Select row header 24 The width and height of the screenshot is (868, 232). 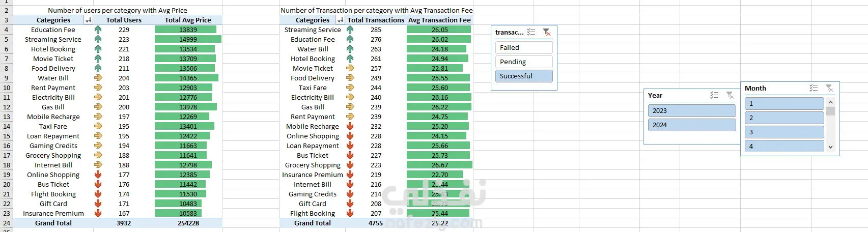click(6, 223)
